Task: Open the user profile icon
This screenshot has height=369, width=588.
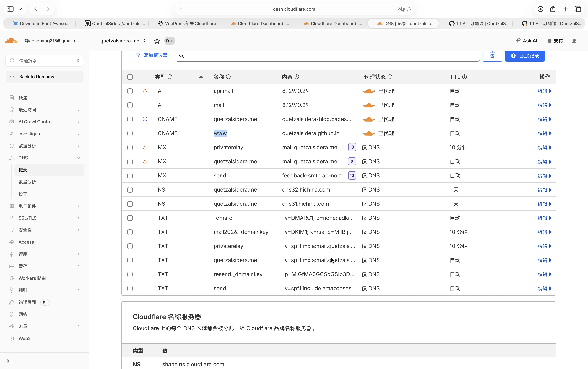Action: click(x=574, y=41)
